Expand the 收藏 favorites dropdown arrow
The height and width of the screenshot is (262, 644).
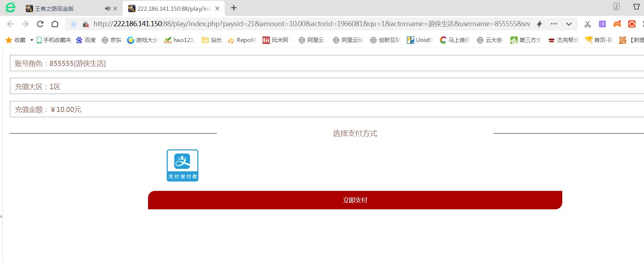32,40
